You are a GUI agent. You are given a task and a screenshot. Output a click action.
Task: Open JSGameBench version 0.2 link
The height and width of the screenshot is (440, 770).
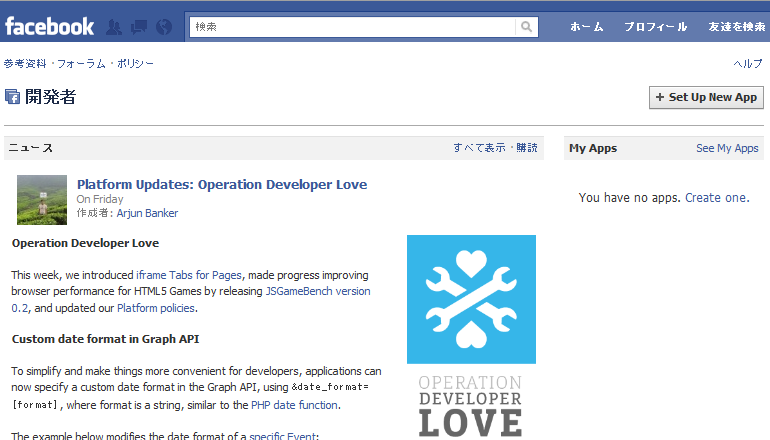(x=318, y=291)
